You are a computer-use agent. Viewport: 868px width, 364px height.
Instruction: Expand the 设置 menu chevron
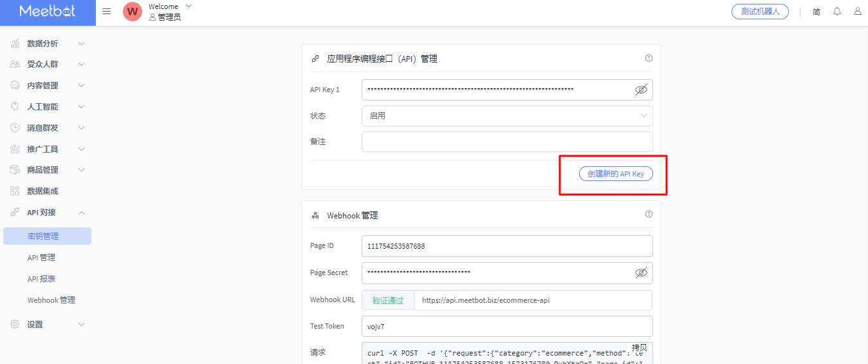(81, 325)
